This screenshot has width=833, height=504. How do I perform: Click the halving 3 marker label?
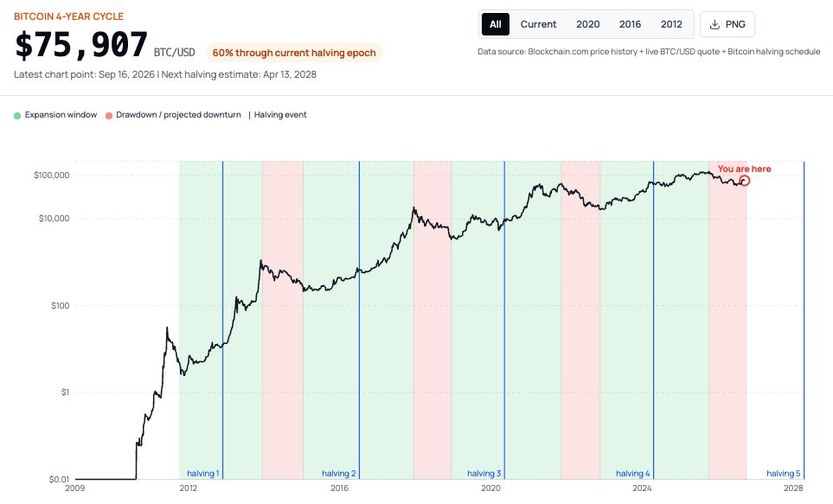point(484,473)
